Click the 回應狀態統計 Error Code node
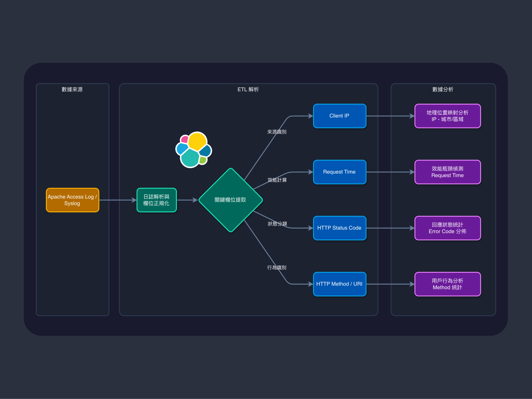Screen dimensions: 532x399 point(447,228)
